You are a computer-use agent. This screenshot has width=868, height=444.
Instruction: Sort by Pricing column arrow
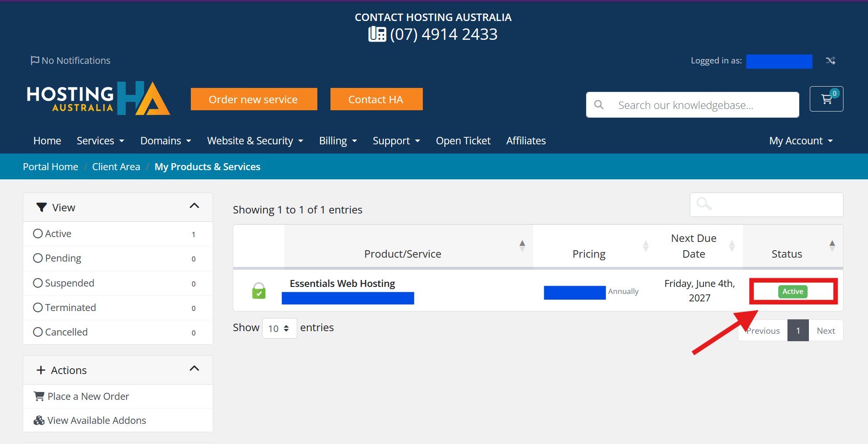tap(646, 246)
